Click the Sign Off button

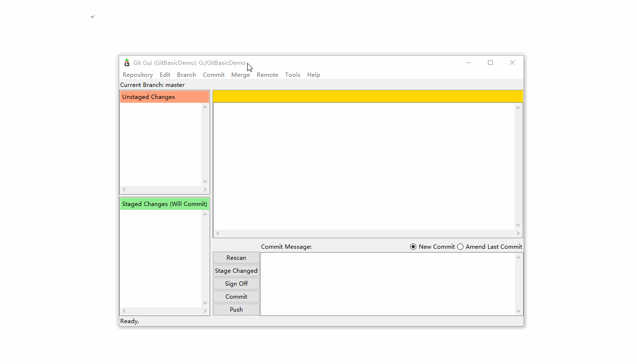[x=236, y=284]
